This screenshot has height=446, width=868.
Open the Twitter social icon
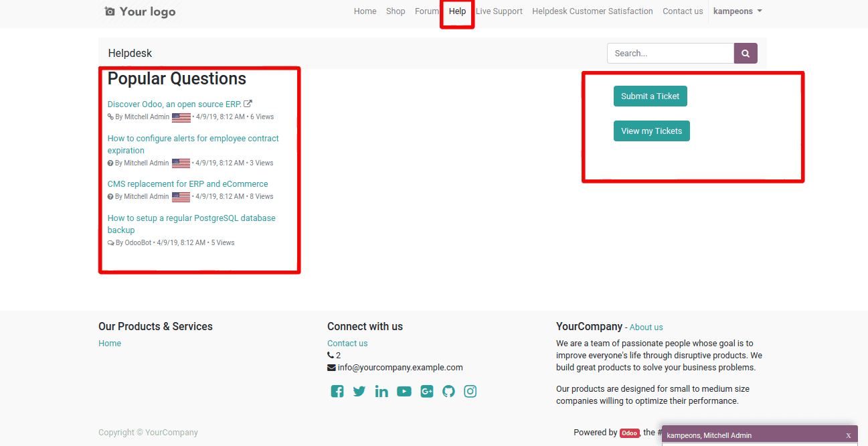tap(359, 392)
